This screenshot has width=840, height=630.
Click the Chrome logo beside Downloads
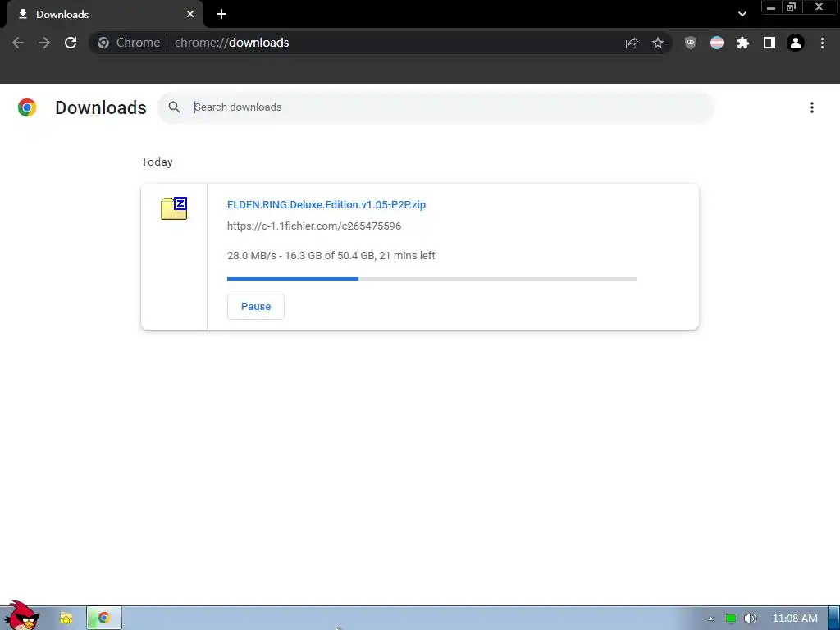pyautogui.click(x=27, y=107)
